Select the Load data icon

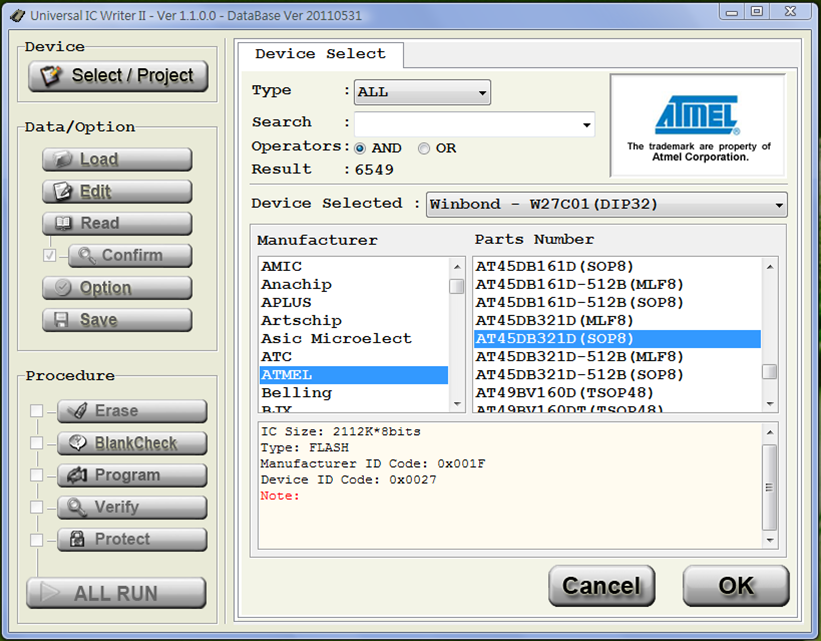coord(64,159)
